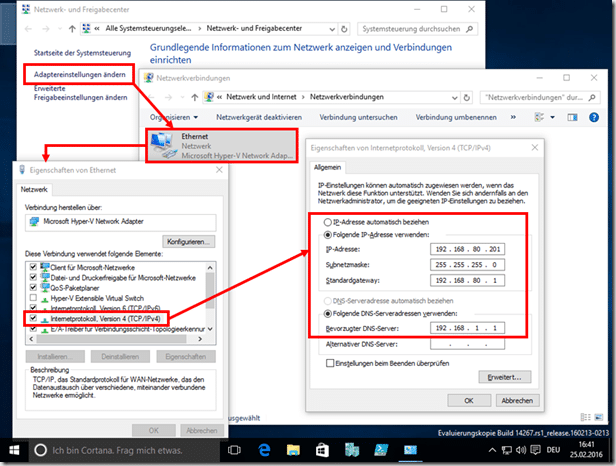The image size is (616, 466).
Task: Click the IP-Adresse input field
Action: tap(468, 249)
